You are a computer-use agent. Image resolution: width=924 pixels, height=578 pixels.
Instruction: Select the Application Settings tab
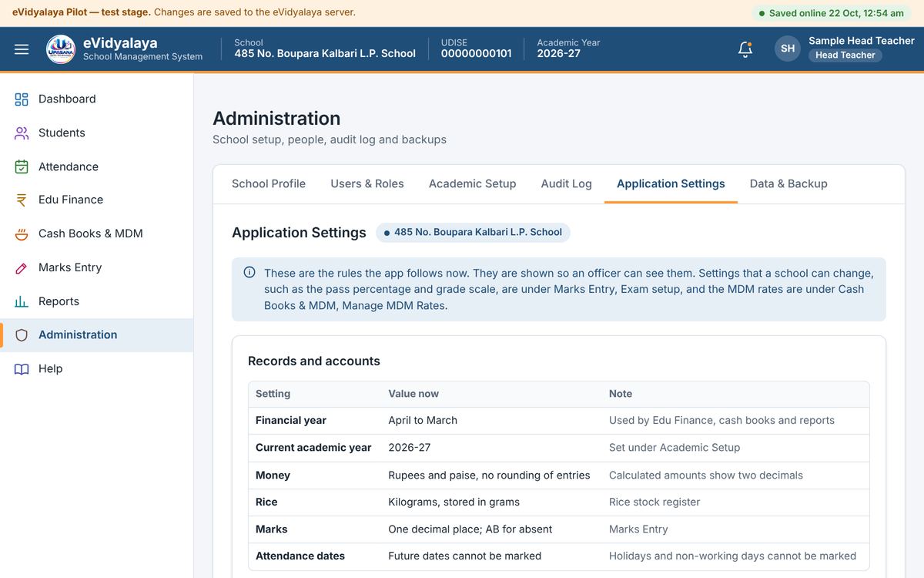(x=671, y=183)
